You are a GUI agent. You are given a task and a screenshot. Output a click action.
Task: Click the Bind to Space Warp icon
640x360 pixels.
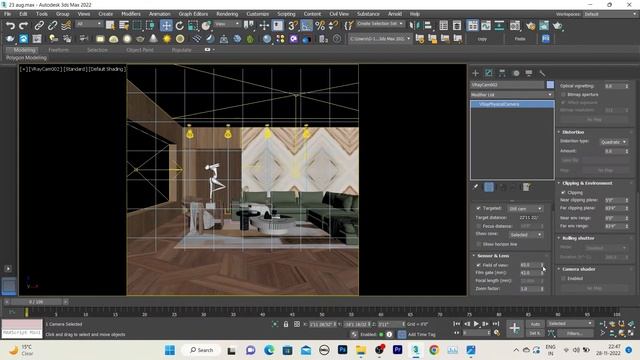click(x=66, y=26)
